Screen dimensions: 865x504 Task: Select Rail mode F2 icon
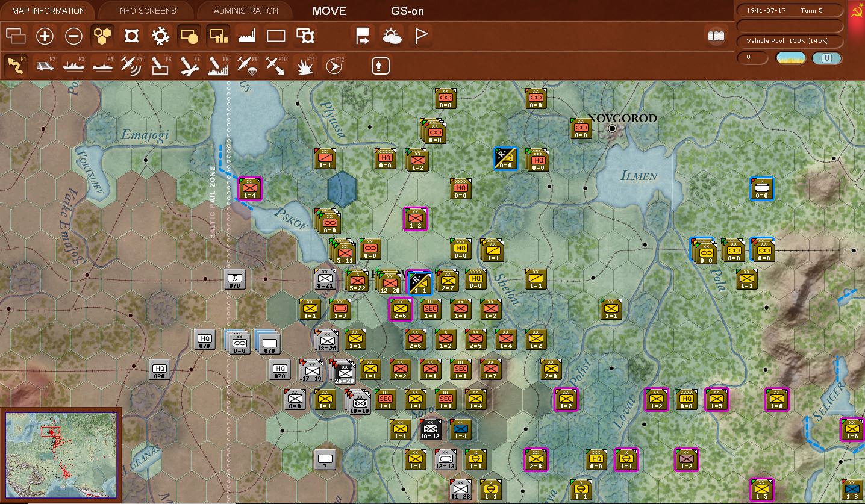(44, 65)
